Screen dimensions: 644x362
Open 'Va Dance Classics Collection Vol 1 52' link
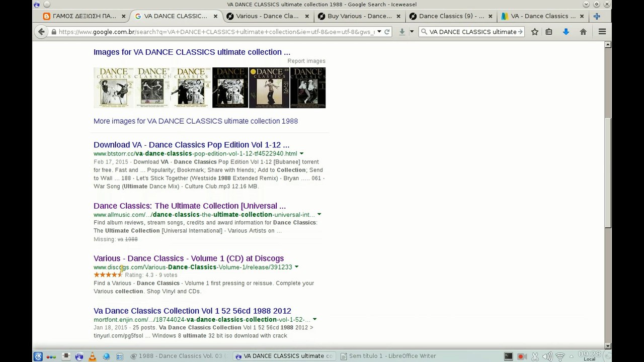click(x=192, y=311)
